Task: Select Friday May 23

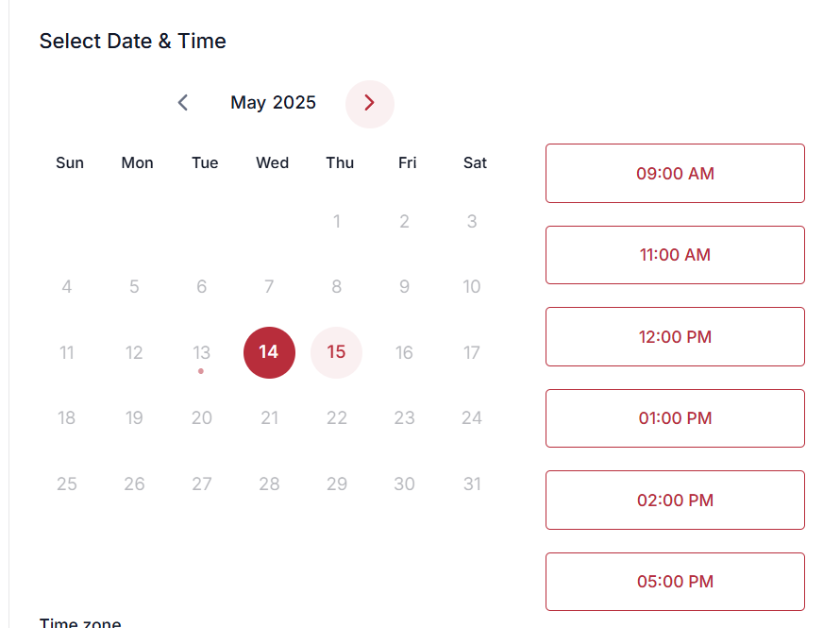Action: (404, 417)
